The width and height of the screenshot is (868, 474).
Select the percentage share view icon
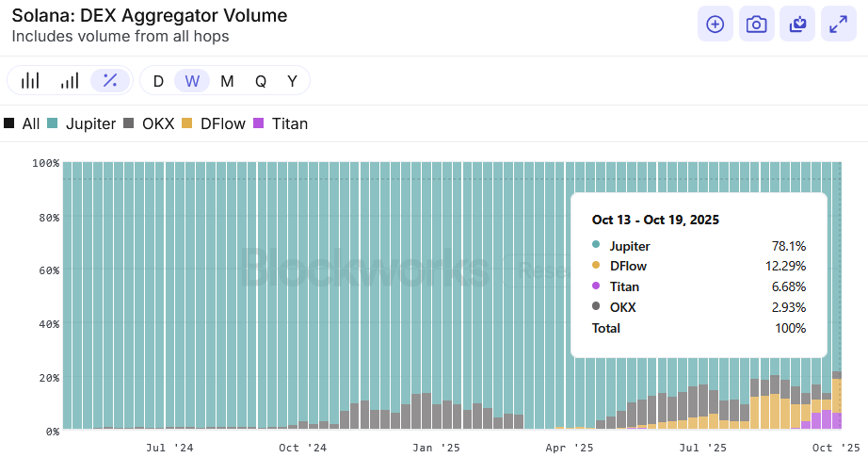click(x=110, y=81)
